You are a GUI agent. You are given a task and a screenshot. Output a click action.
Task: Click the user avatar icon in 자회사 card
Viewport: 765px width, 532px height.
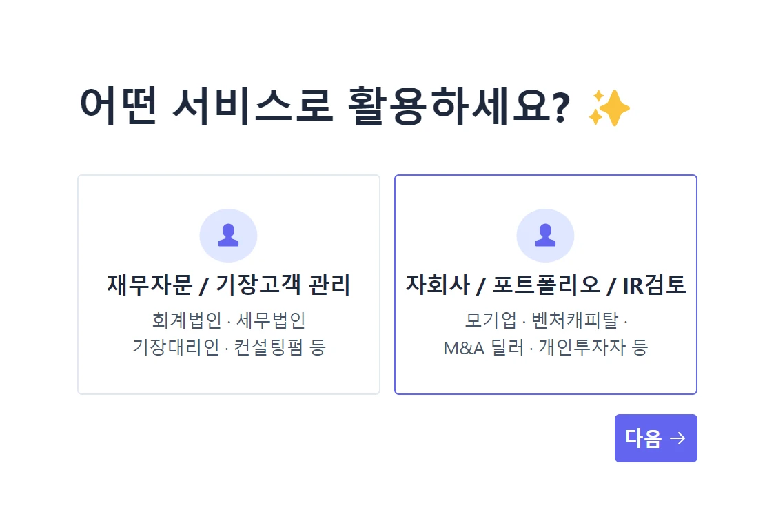(545, 235)
